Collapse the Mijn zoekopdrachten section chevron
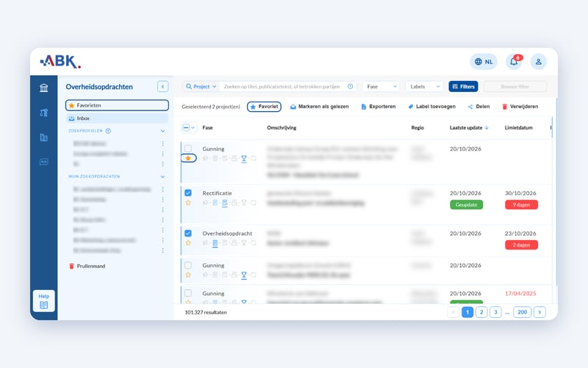Viewport: 588px width, 368px height. [162, 177]
